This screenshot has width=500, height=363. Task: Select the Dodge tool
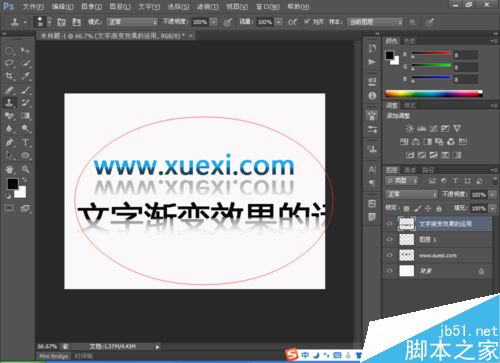(25, 129)
